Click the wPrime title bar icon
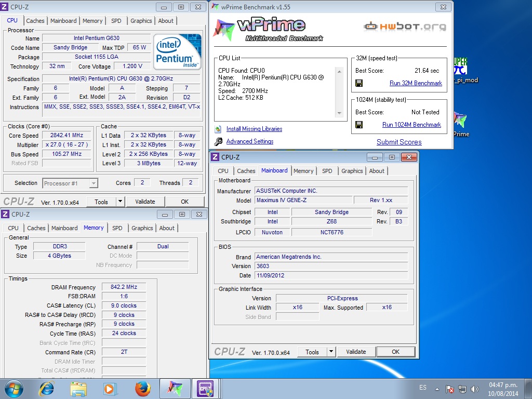 tap(215, 7)
